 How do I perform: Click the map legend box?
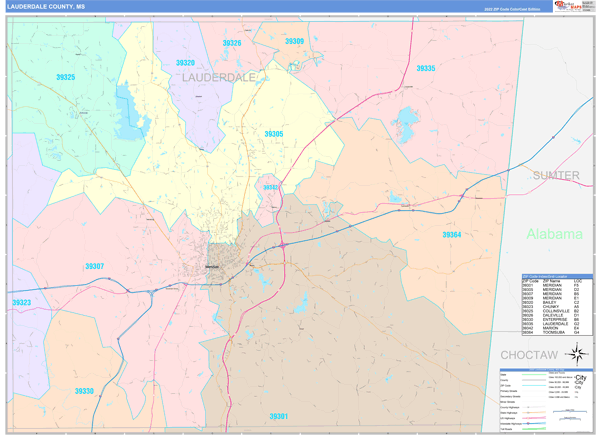click(x=547, y=398)
